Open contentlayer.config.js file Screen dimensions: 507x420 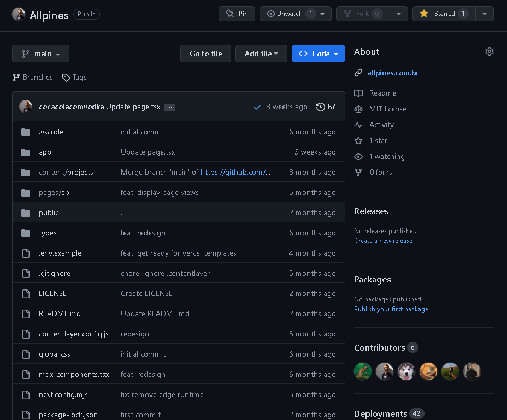(74, 334)
